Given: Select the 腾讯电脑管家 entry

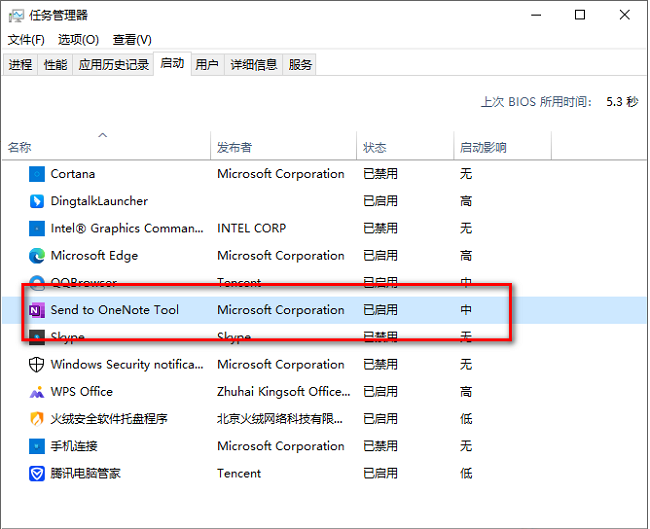Looking at the screenshot, I should tap(85, 473).
